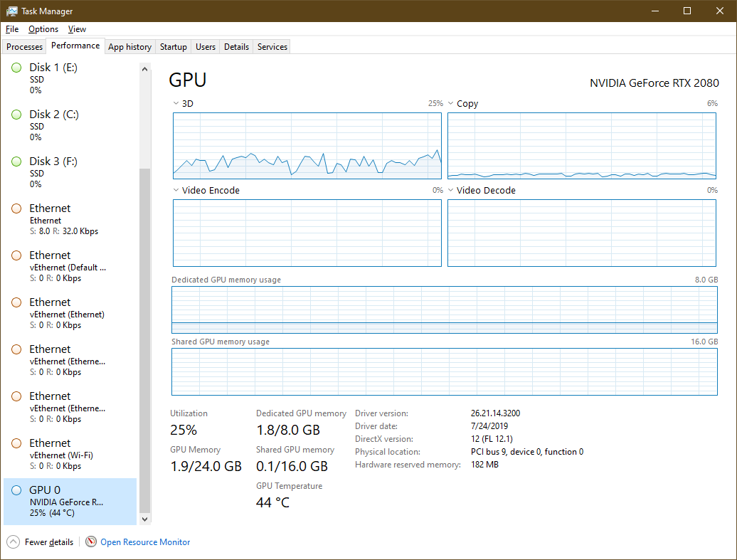Open the View menu
The height and width of the screenshot is (560, 737).
point(77,29)
